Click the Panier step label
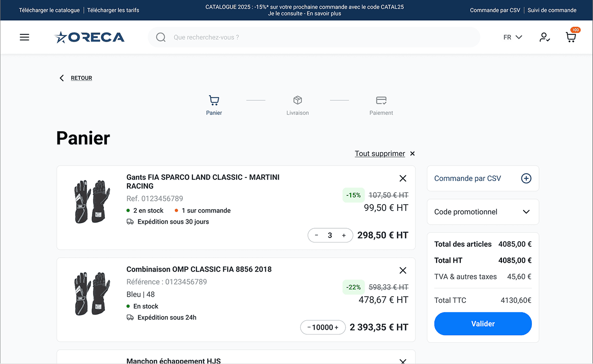 [214, 113]
